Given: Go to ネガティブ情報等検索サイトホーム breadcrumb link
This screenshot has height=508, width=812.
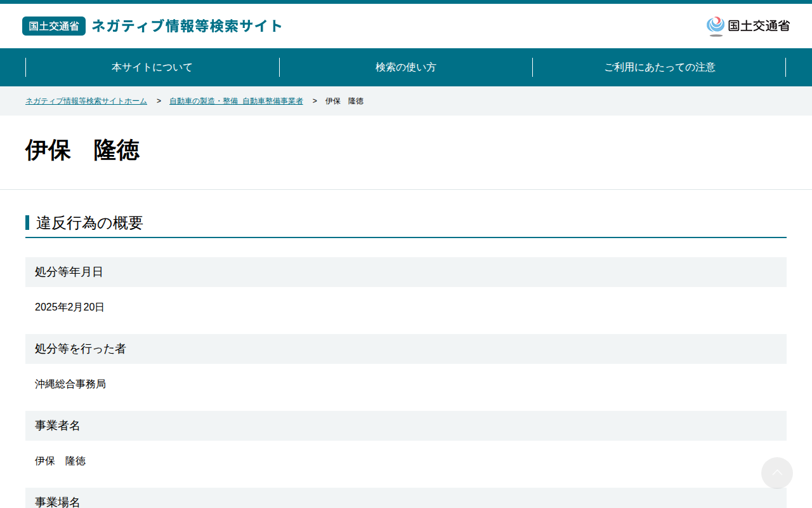Looking at the screenshot, I should point(86,101).
